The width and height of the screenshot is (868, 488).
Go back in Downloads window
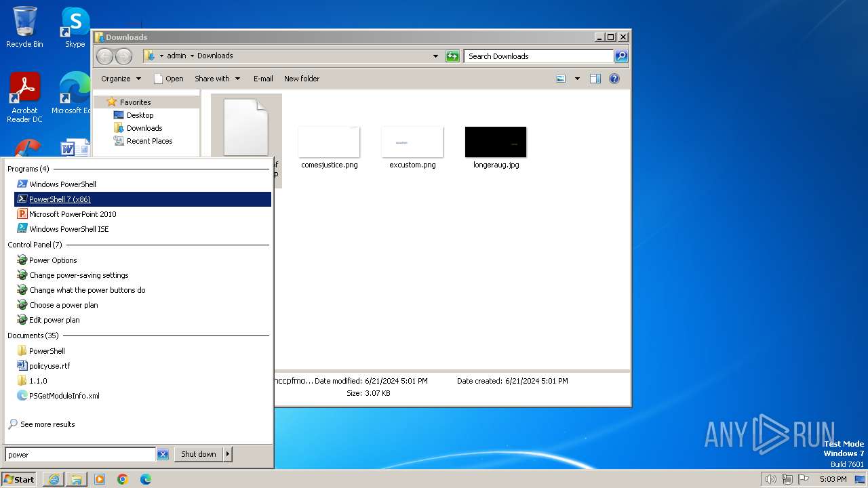coord(104,56)
